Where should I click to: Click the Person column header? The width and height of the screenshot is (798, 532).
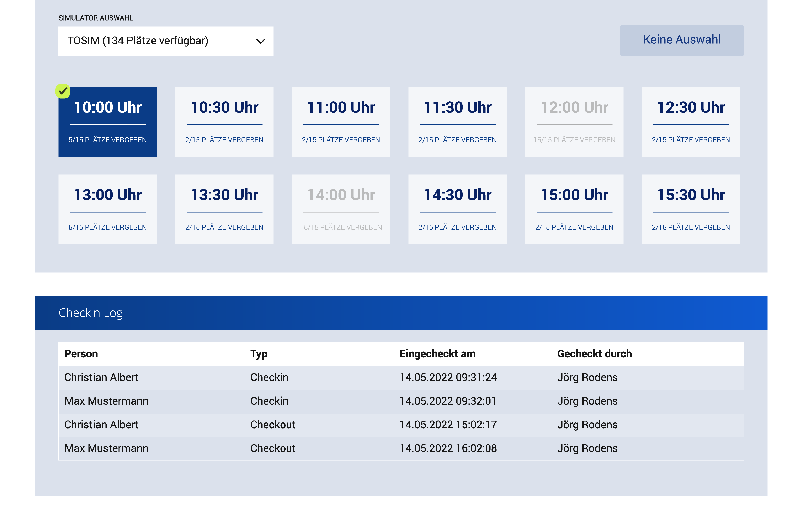[x=81, y=354]
